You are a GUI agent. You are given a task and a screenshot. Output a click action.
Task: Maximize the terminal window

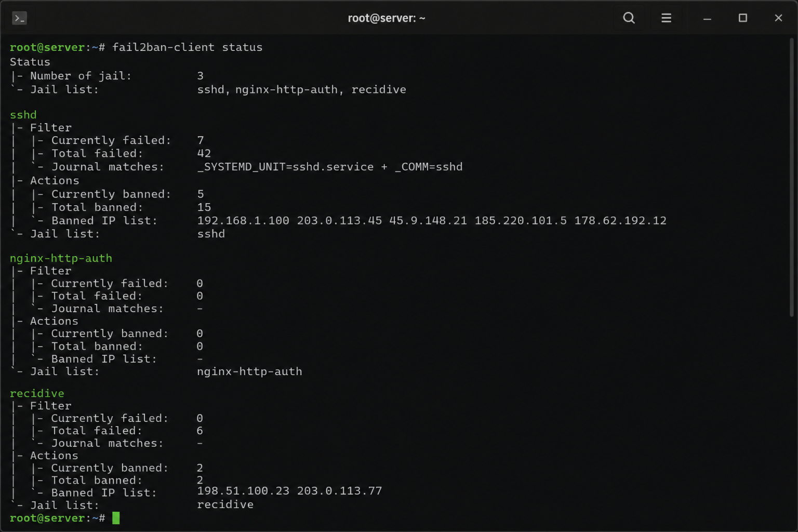click(743, 18)
